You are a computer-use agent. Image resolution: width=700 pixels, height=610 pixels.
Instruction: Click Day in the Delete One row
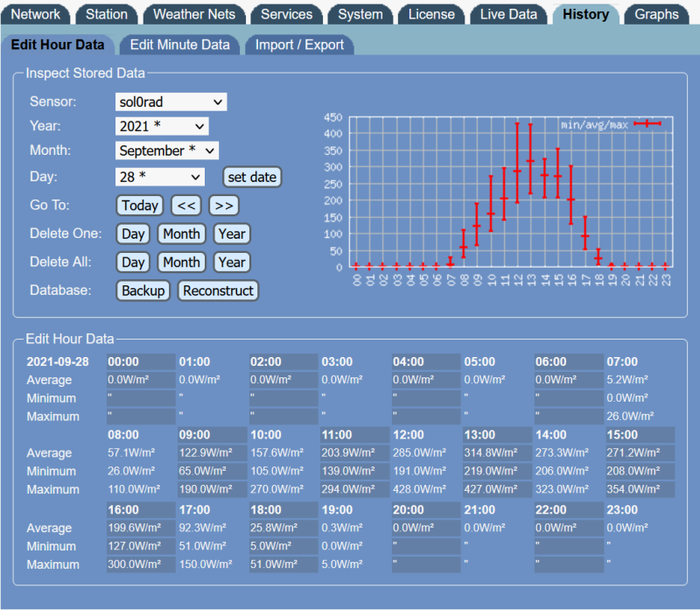(x=133, y=234)
